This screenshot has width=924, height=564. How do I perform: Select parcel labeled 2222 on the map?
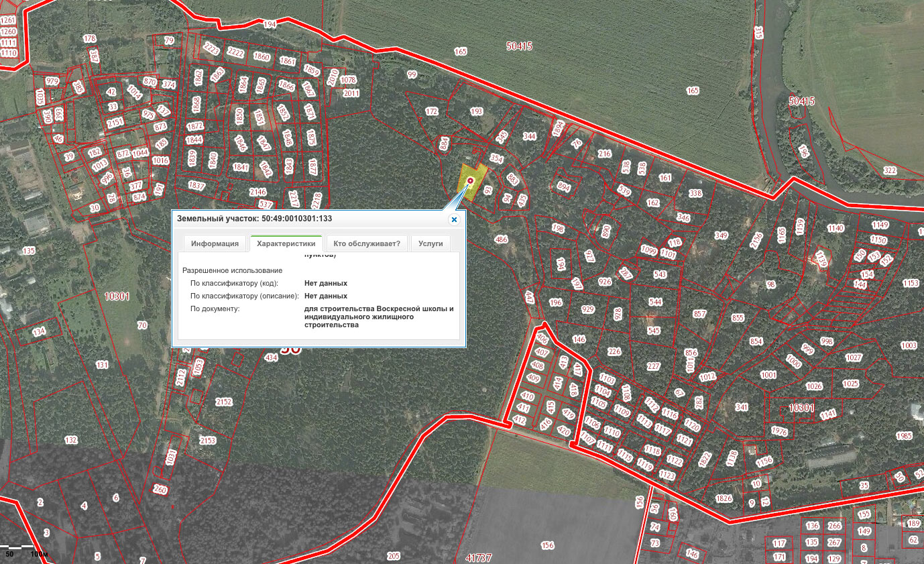point(235,52)
